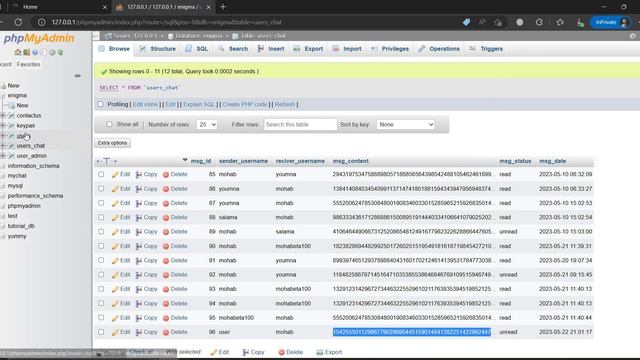Click the favorites star icon in browser toolbar
The height and width of the screenshot is (360, 640).
[x=560, y=22]
